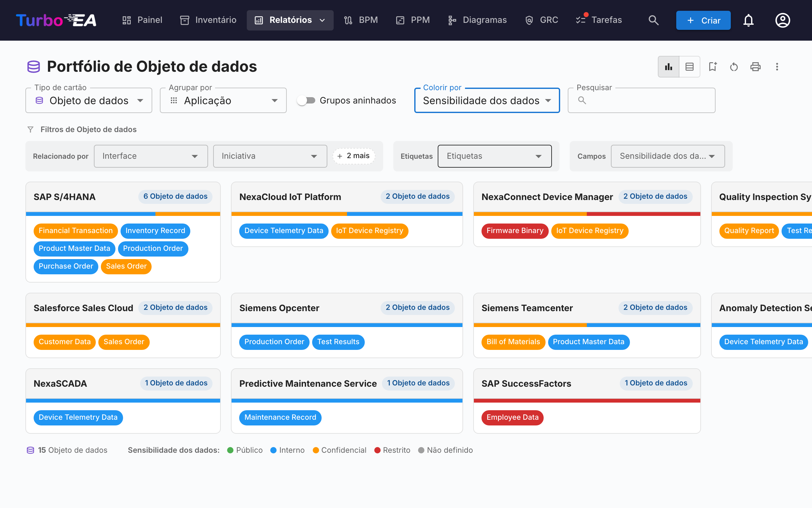
Task: Open the Campos Sensibilidade dropdown
Action: [x=668, y=156]
